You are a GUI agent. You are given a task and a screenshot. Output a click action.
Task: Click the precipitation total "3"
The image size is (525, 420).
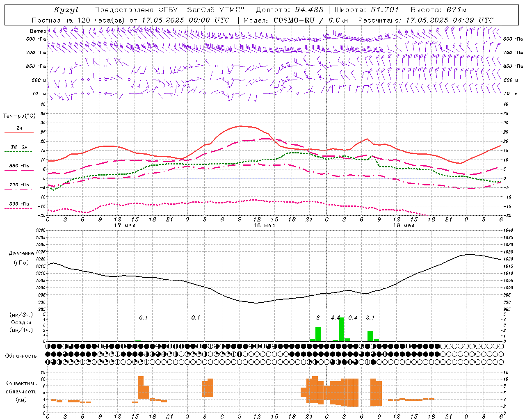pyautogui.click(x=318, y=317)
